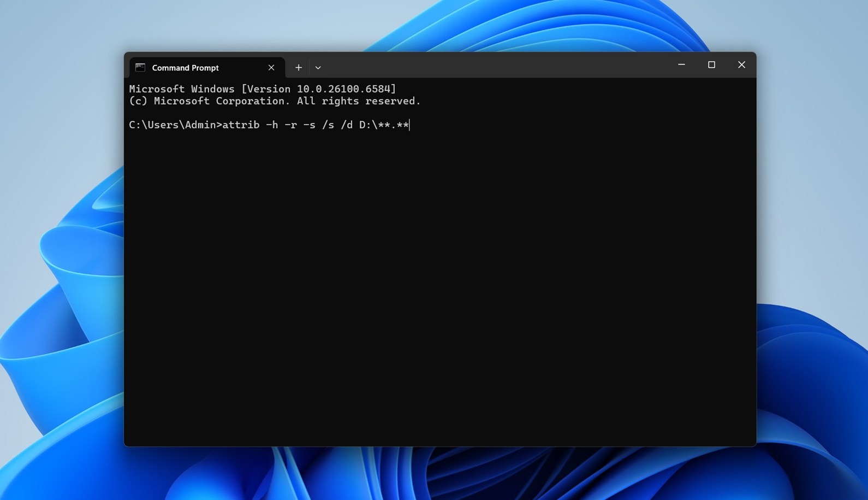Maximize the Command Prompt window
The height and width of the screenshot is (500, 868).
point(711,65)
